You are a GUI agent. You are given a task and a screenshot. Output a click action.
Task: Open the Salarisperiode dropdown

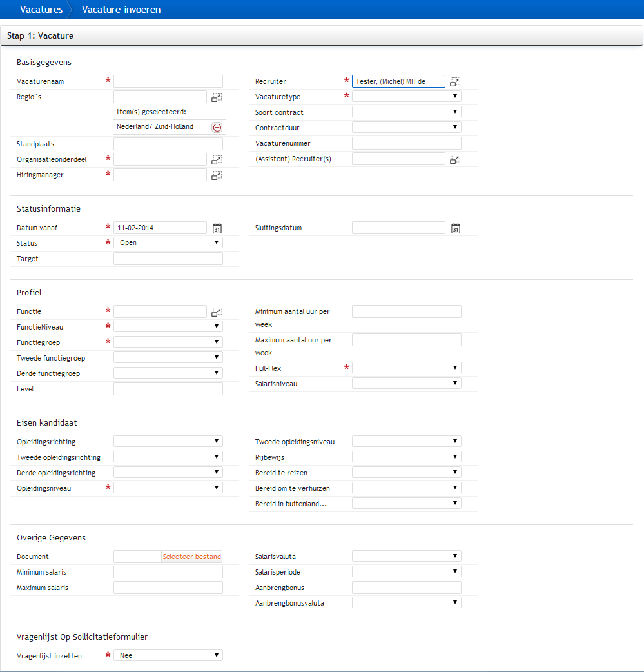coord(407,571)
